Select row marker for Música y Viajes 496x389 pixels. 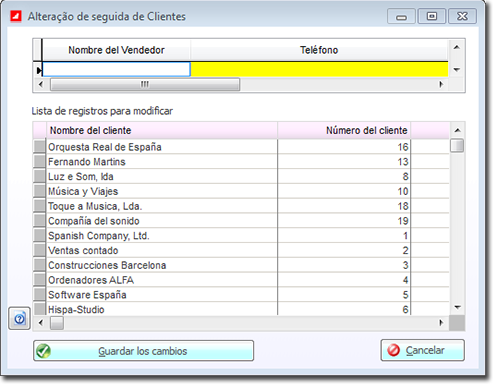click(x=39, y=191)
